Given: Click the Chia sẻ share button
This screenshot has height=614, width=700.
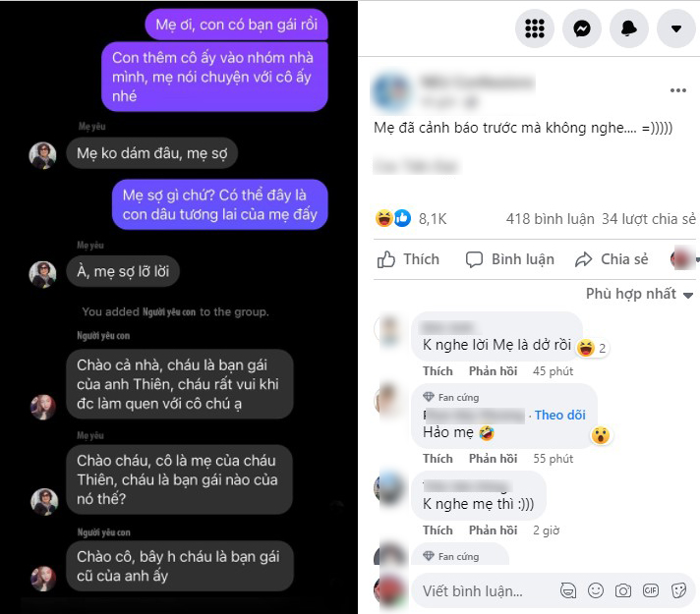Looking at the screenshot, I should pyautogui.click(x=612, y=259).
